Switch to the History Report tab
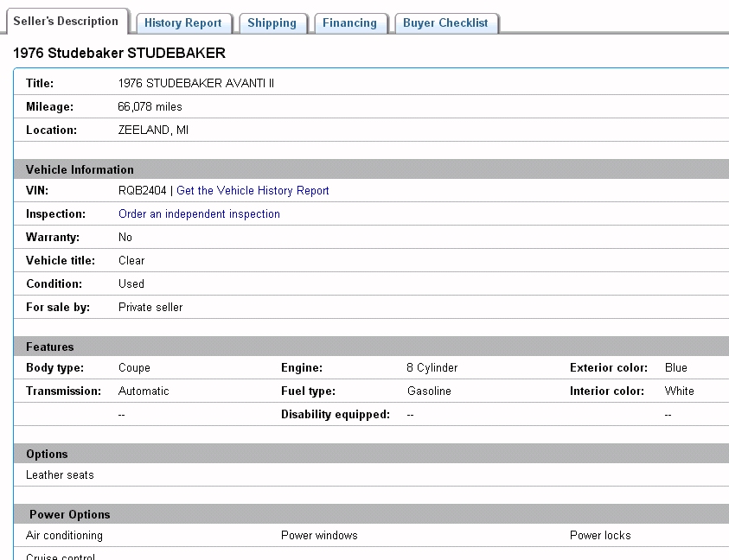The height and width of the screenshot is (560, 729). 182,23
